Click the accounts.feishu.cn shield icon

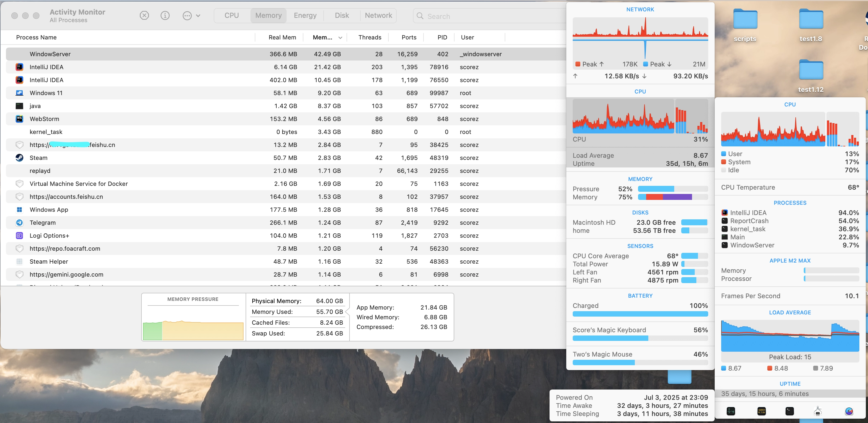(x=19, y=197)
